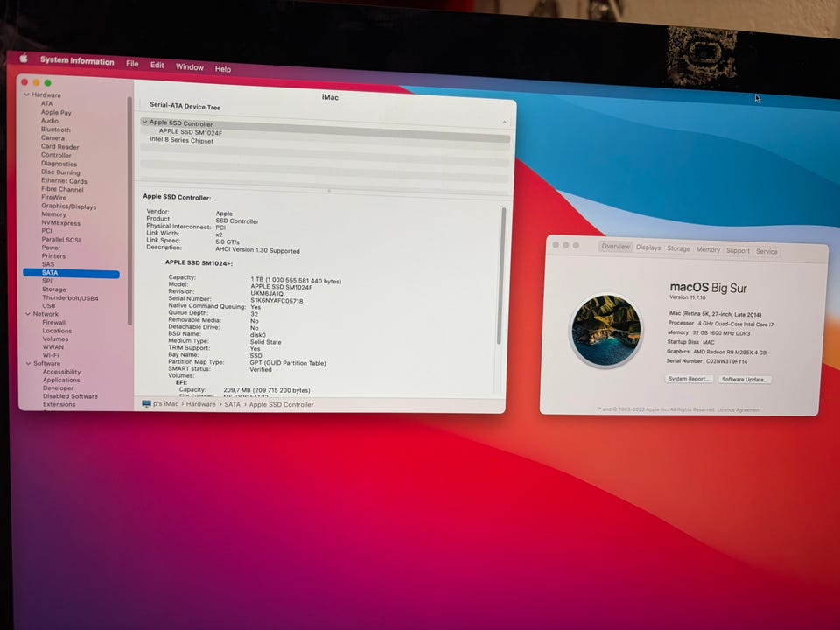Click the System Report button
The image size is (840, 630).
(x=689, y=379)
